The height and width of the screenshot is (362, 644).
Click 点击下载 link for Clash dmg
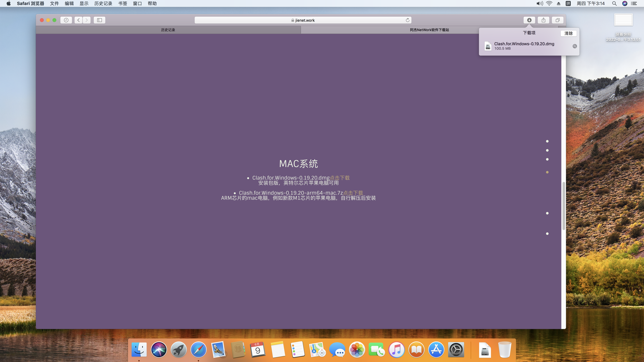coord(339,178)
